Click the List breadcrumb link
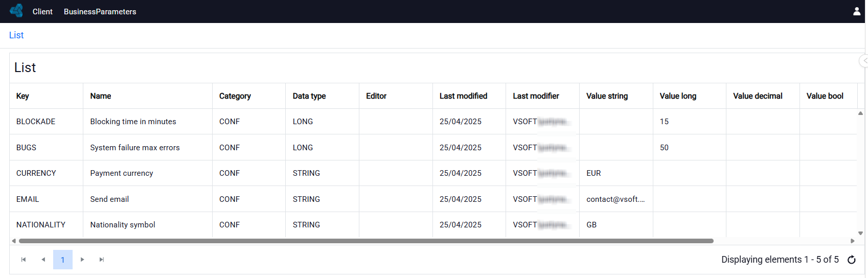 (x=16, y=35)
